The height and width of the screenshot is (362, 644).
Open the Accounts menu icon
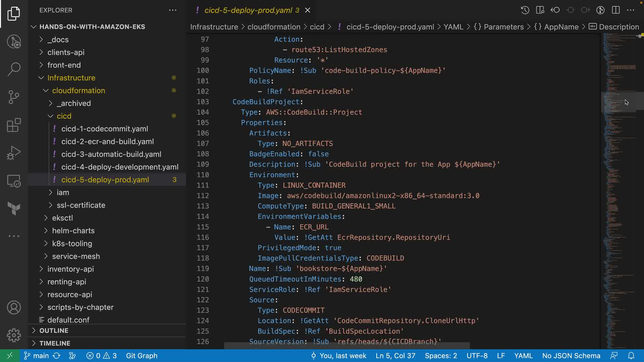14,307
